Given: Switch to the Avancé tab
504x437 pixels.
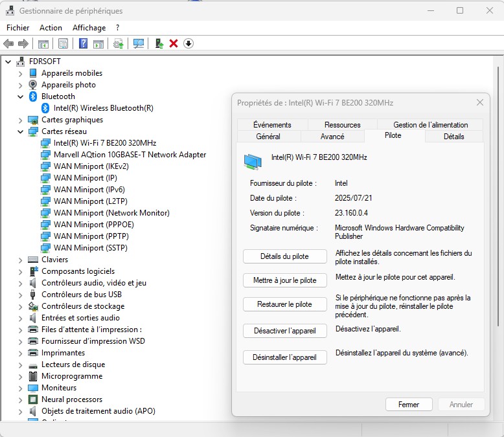Looking at the screenshot, I should pos(332,137).
